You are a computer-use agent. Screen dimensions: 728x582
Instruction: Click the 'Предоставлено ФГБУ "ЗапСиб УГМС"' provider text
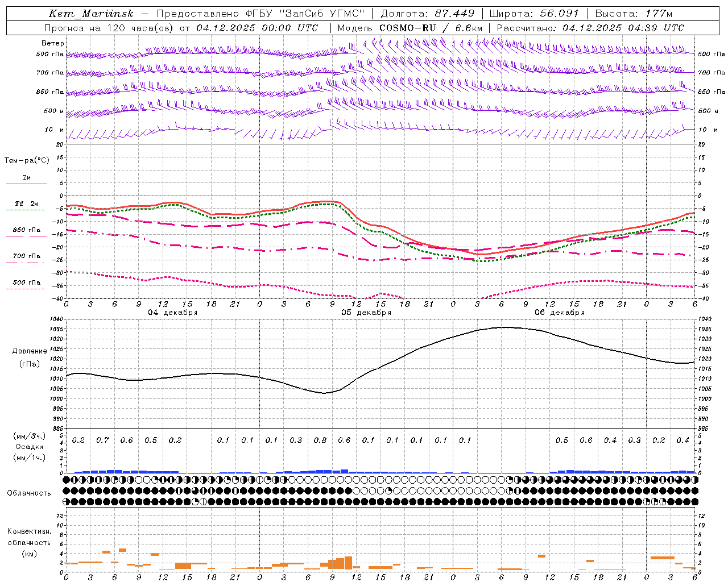(260, 14)
